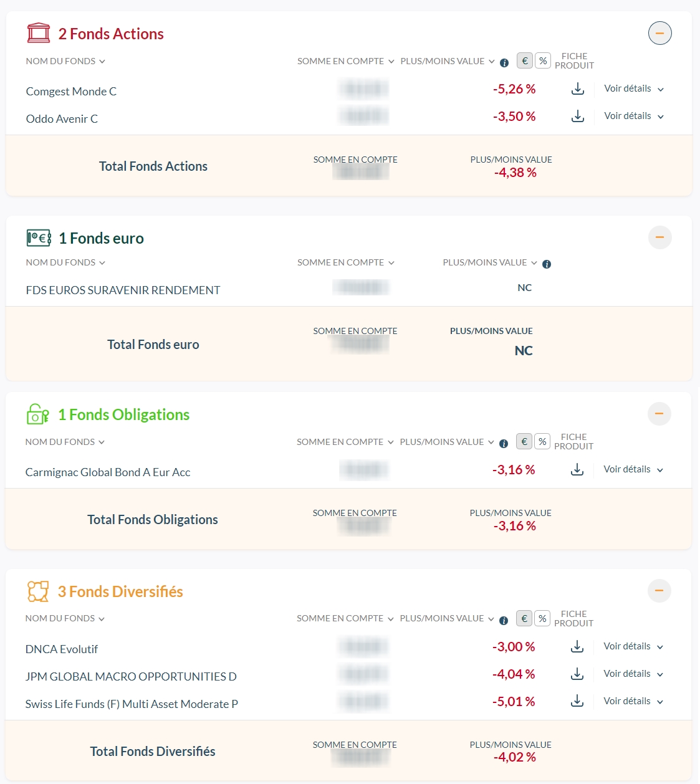Screen dimensions: 700x784
Task: Open Voir détails for JPM Global Macro
Action: [x=633, y=674]
